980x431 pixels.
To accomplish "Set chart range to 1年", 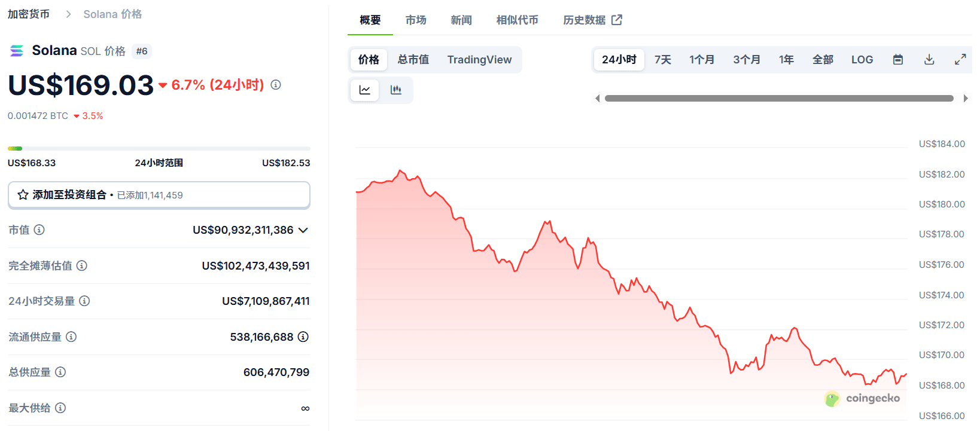I will coord(786,60).
